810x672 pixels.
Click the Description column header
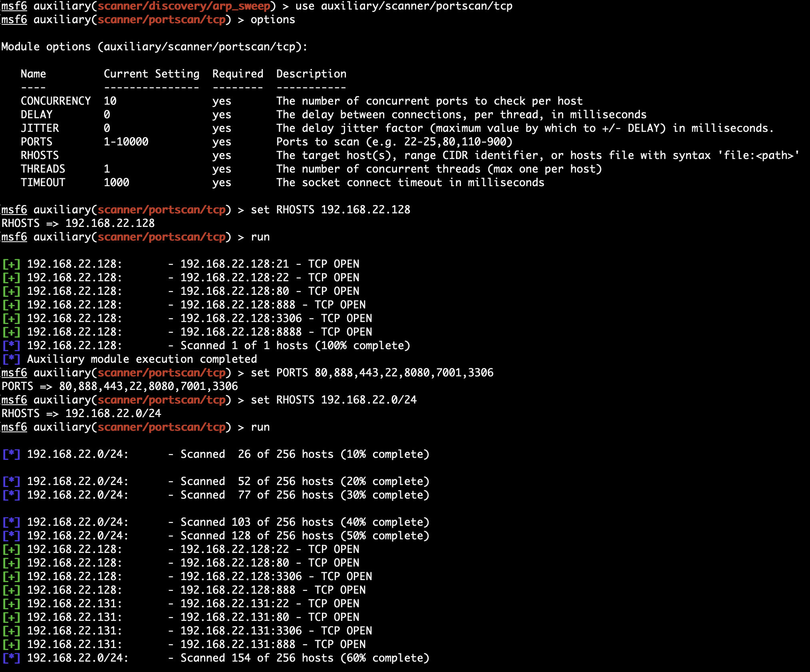(x=311, y=74)
